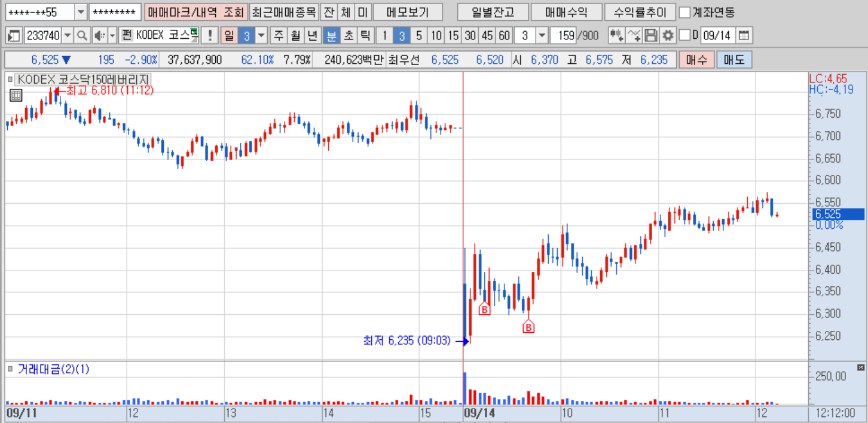Click the add line indicator icon

634,36
